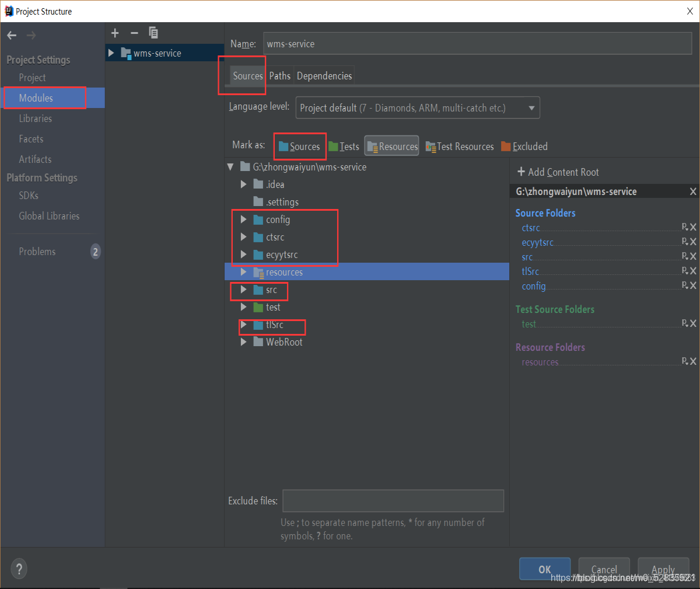Focus the Exclude files field
Viewport: 700px width, 589px height.
(393, 501)
